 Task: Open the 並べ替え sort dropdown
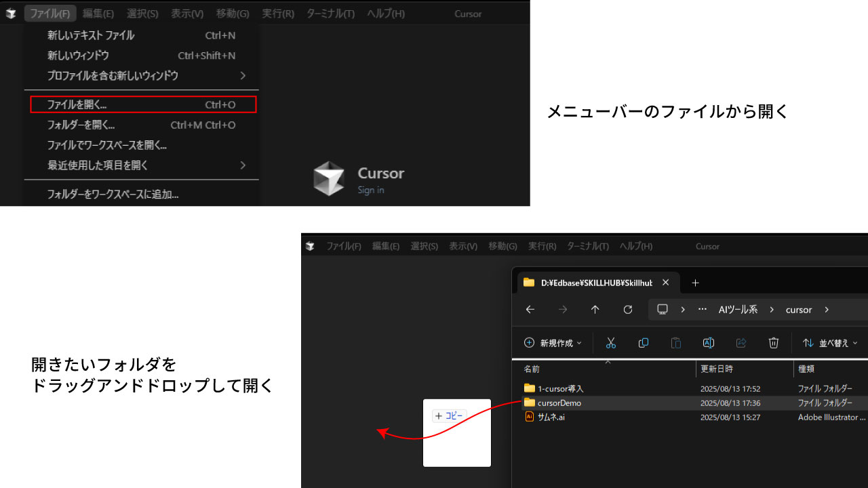[831, 343]
